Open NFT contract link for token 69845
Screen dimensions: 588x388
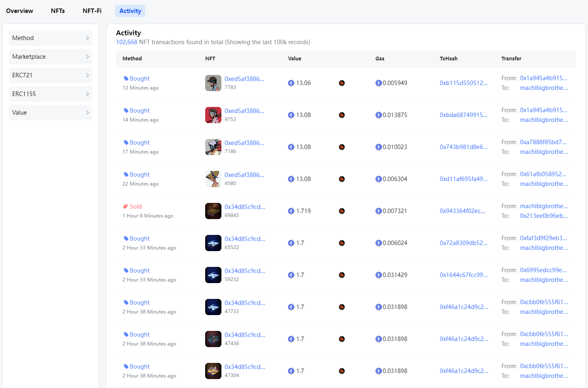[245, 207]
